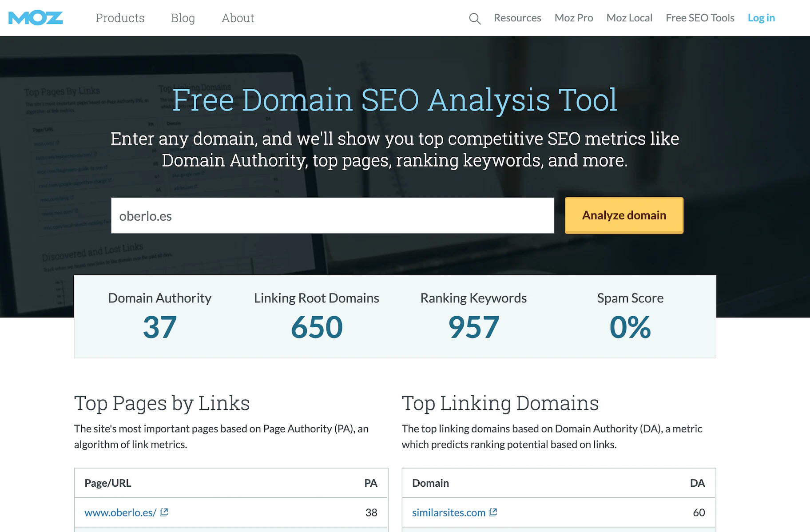This screenshot has width=810, height=532.
Task: Go to the Blog menu item
Action: coord(183,18)
